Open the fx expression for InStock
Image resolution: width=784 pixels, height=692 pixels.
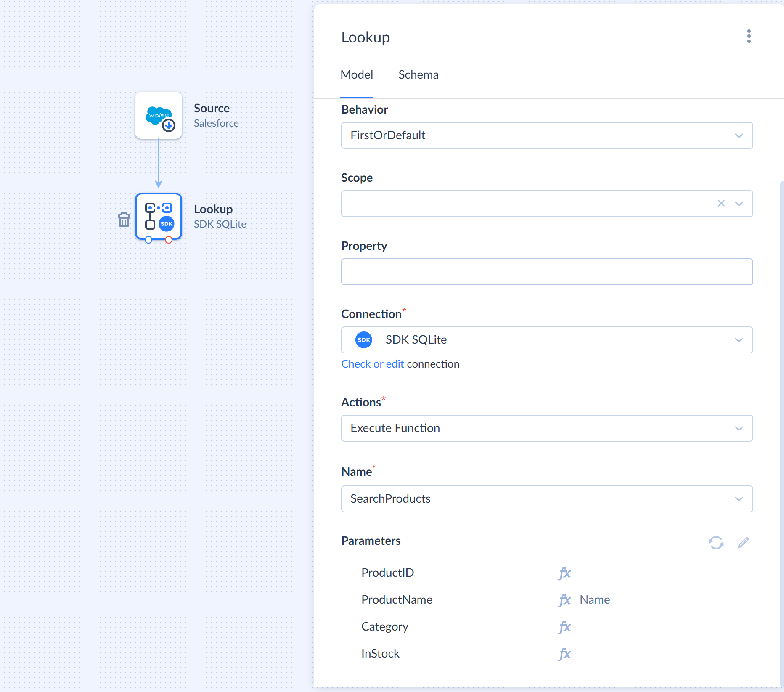[x=564, y=654]
